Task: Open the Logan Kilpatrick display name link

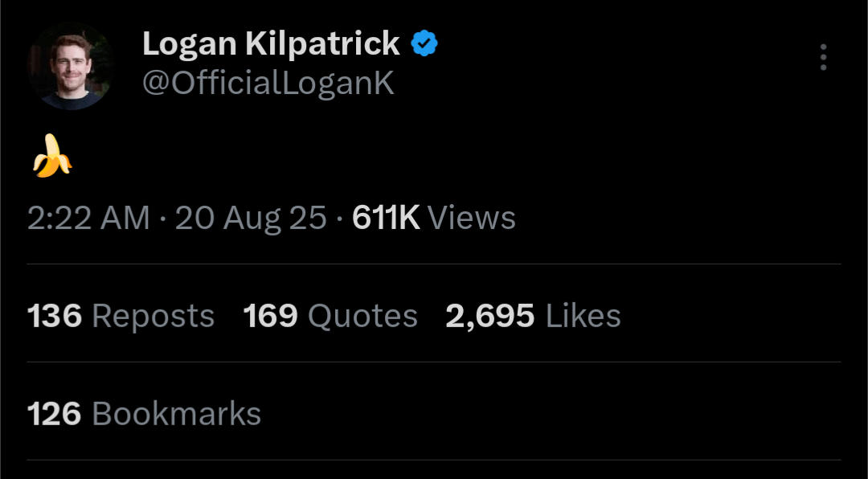Action: pyautogui.click(x=270, y=44)
